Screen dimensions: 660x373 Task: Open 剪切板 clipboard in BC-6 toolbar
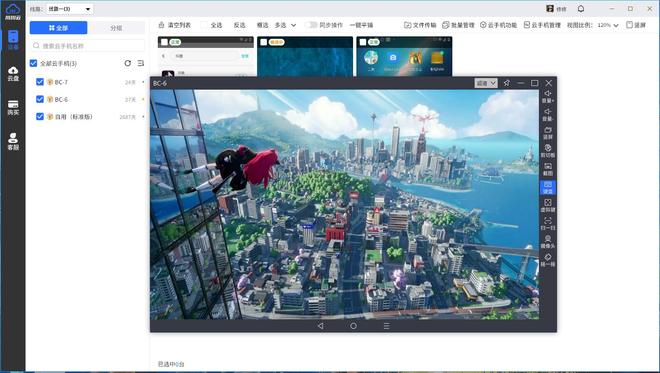click(548, 151)
